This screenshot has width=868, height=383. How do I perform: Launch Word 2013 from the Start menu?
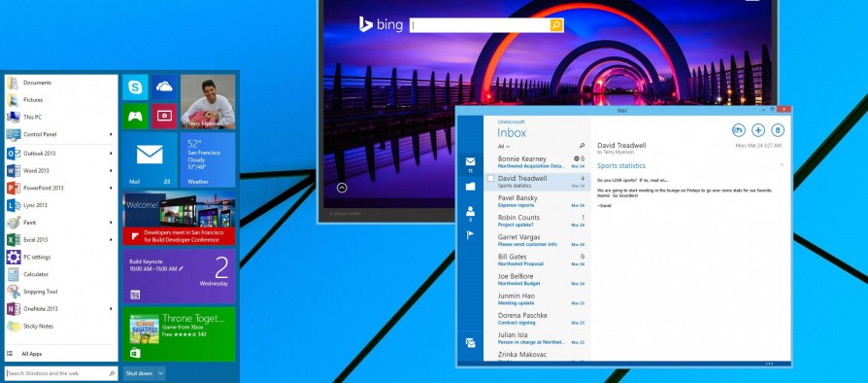point(60,171)
